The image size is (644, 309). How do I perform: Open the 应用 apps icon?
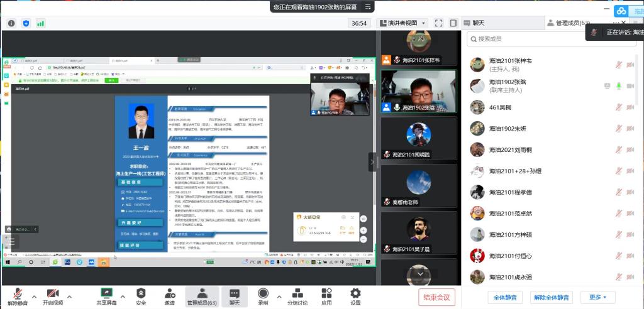pyautogui.click(x=326, y=293)
